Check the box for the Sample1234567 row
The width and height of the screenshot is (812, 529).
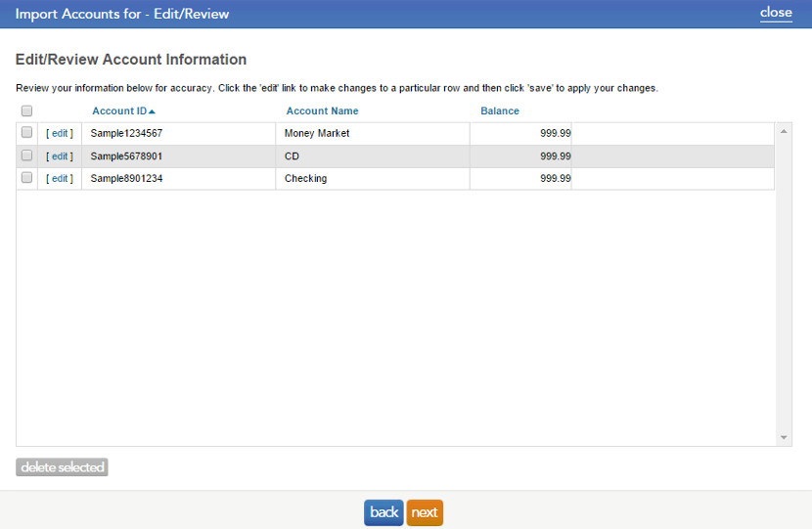(x=27, y=133)
